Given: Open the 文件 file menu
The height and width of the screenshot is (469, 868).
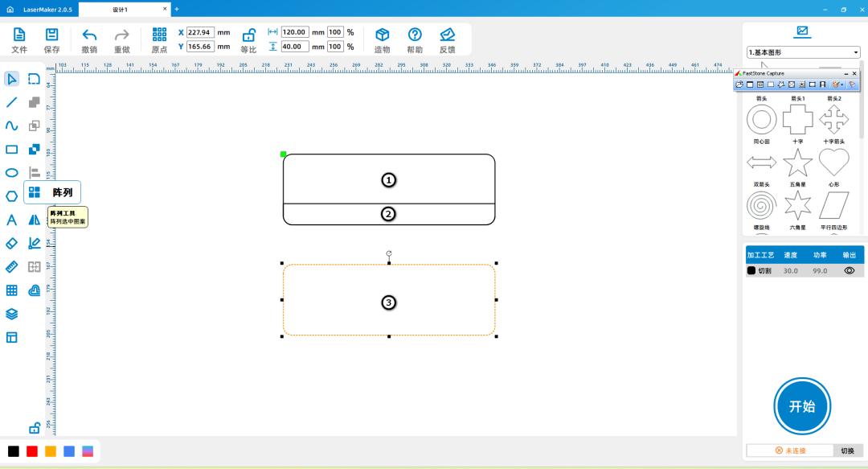Looking at the screenshot, I should (19, 39).
